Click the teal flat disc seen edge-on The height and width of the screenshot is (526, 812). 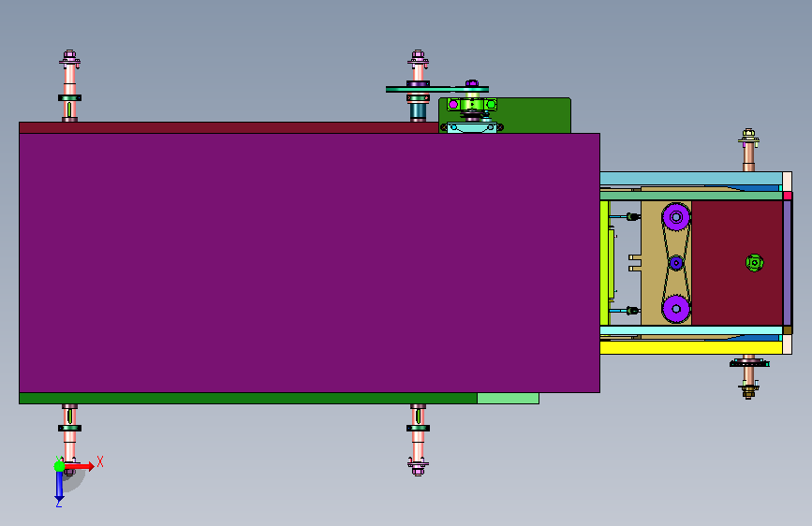[x=437, y=89]
